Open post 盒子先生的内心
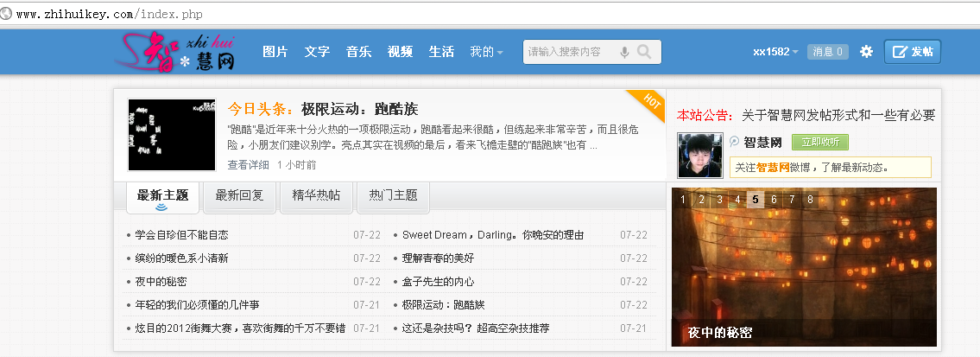Viewport: 980px width, 357px height. tap(439, 282)
